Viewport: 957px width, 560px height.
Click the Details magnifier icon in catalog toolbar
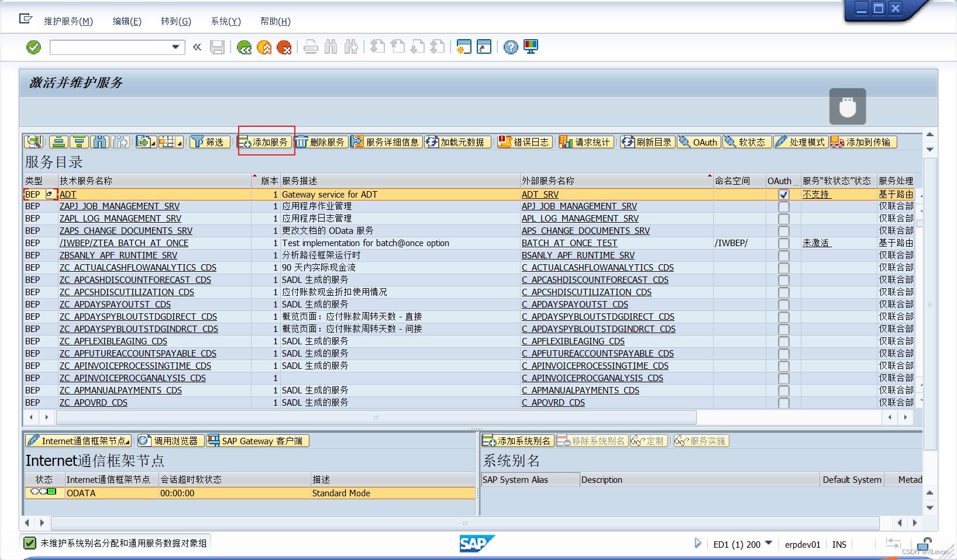[x=34, y=141]
